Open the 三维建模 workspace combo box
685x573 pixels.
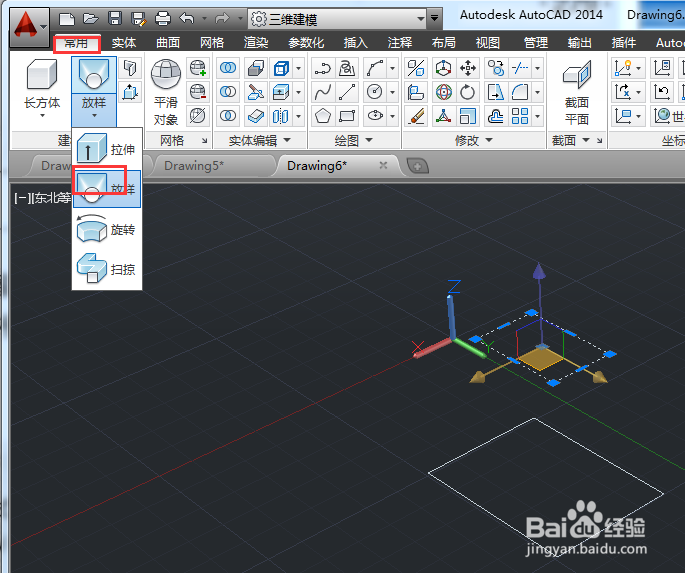click(x=338, y=19)
